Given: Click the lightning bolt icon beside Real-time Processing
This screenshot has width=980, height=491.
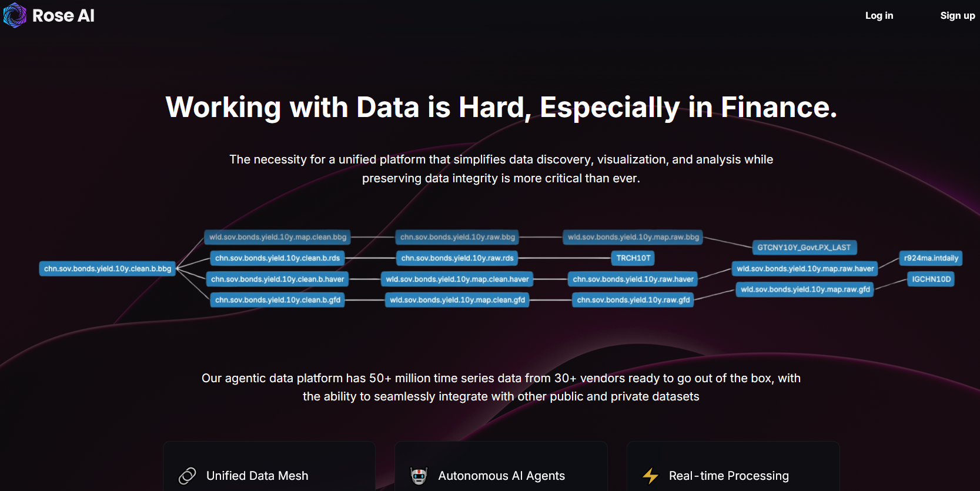Looking at the screenshot, I should (650, 476).
